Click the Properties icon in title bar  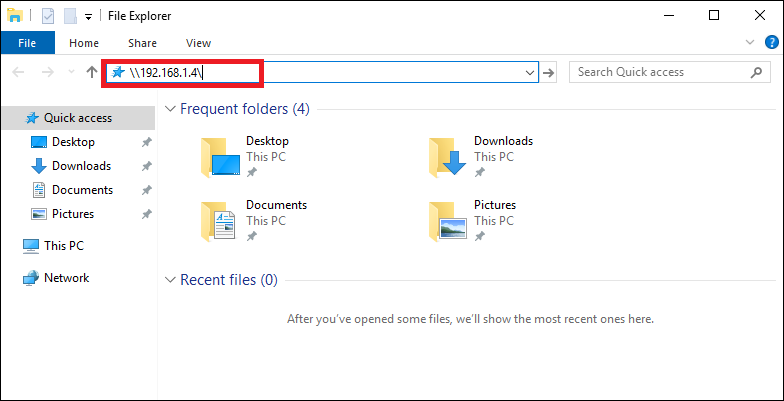click(x=47, y=15)
